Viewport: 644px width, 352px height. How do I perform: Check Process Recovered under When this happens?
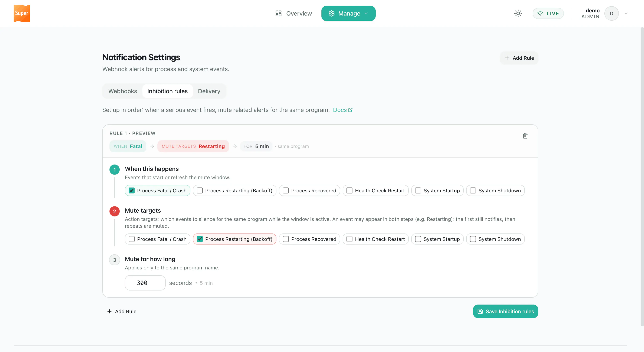pos(309,191)
